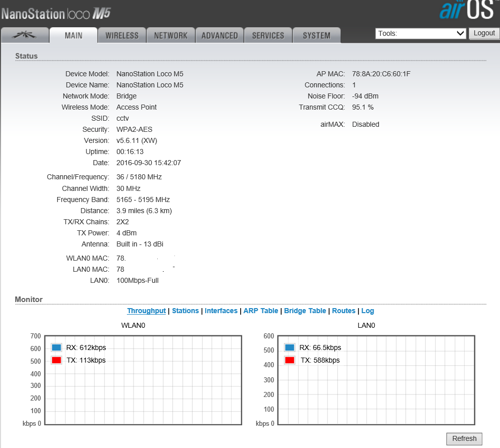Viewport: 500px width, 448px height.
Task: Select the SERVICES tab
Action: [268, 35]
